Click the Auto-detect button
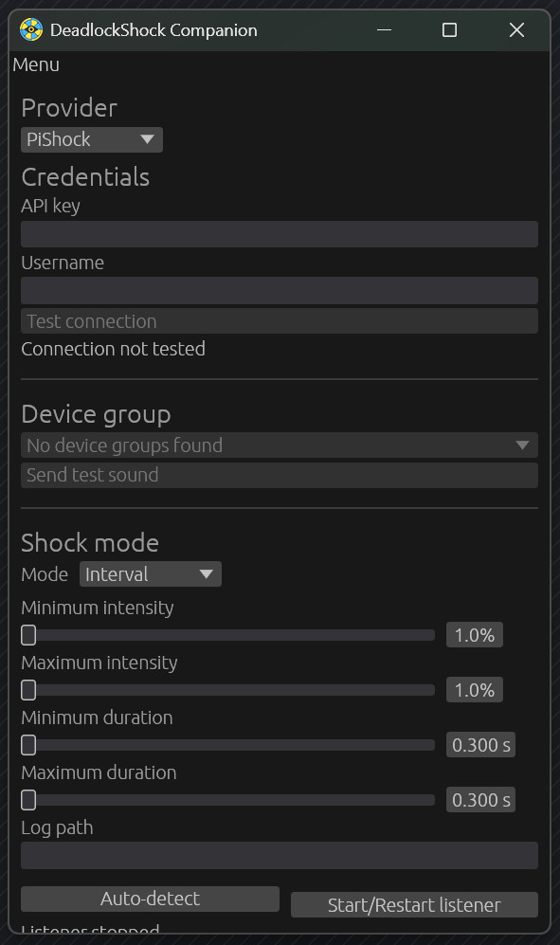This screenshot has width=560, height=945. (x=150, y=899)
